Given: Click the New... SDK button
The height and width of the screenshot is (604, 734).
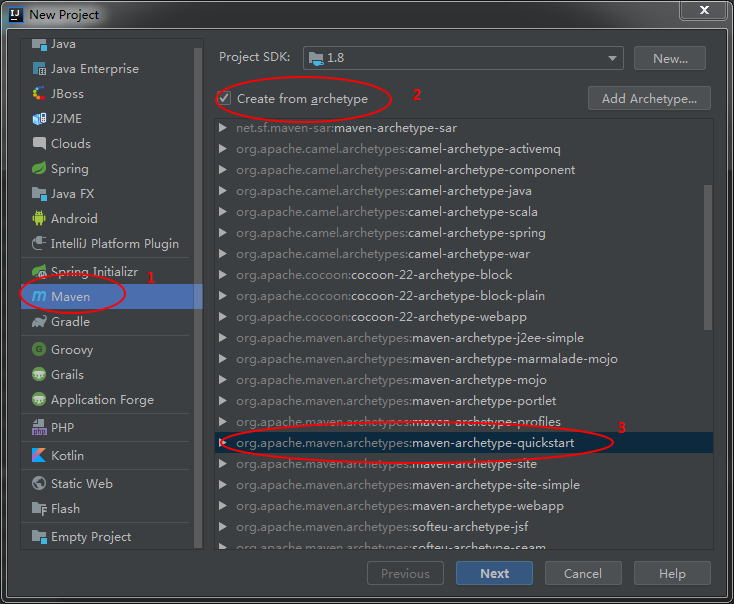Looking at the screenshot, I should pos(670,58).
